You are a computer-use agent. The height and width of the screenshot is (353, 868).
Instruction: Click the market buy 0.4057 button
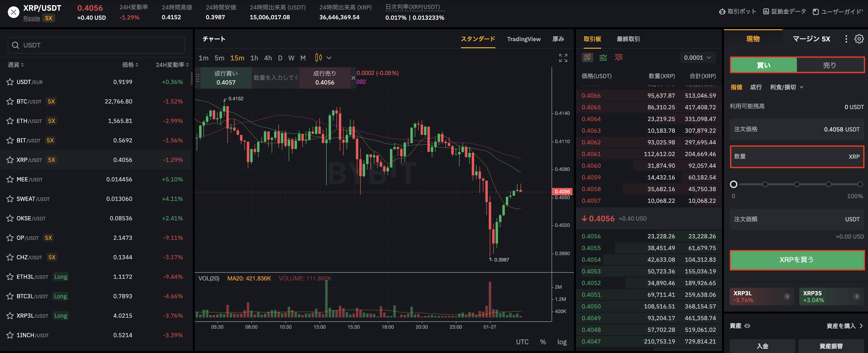click(x=226, y=78)
